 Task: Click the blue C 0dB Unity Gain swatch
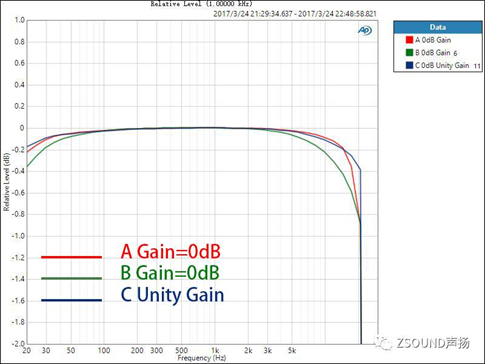(409, 65)
